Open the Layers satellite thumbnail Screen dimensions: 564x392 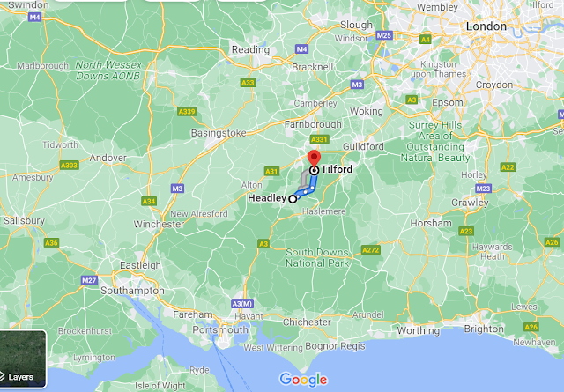[x=23, y=359]
